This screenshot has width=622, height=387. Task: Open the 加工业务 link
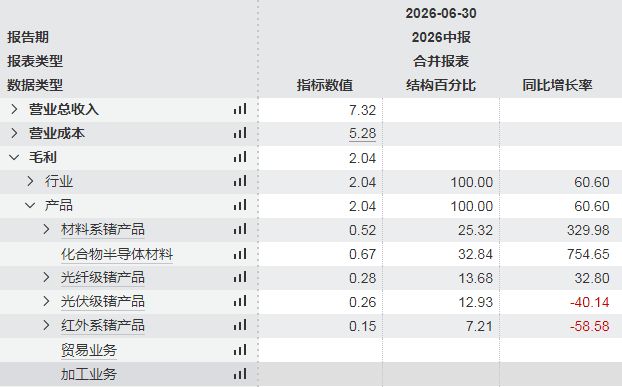89,374
